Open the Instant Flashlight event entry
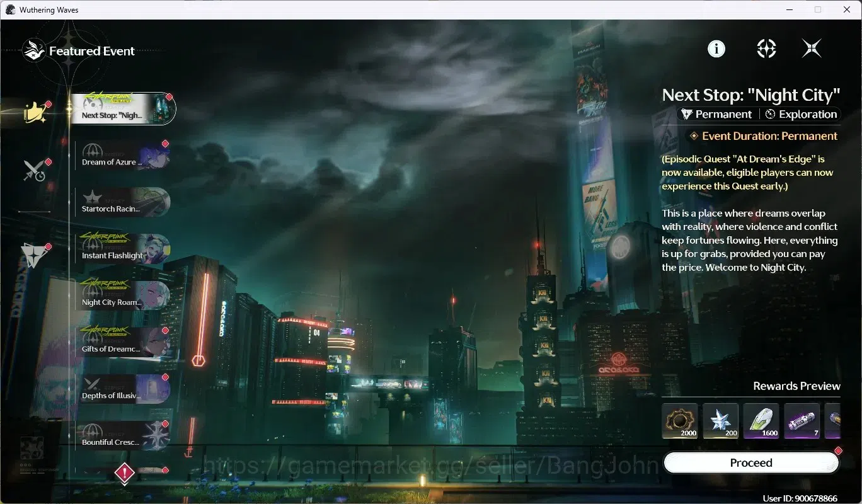Viewport: 862px width, 504px height. click(x=123, y=248)
